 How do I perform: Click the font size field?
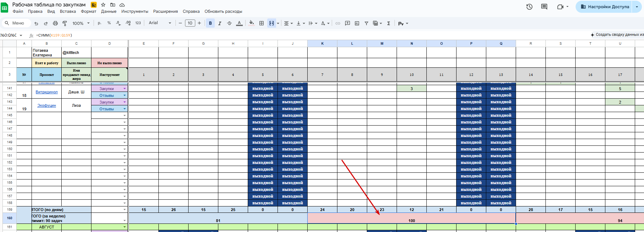pos(190,23)
